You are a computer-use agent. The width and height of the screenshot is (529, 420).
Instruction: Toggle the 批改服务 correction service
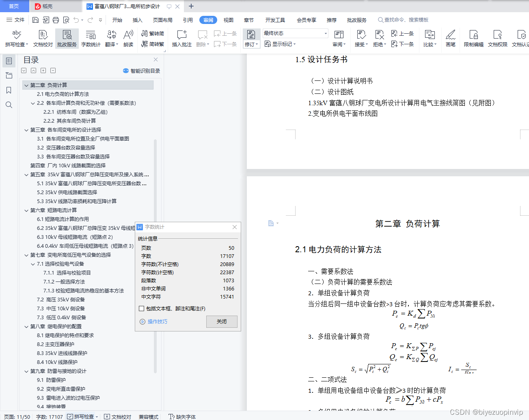(x=66, y=39)
